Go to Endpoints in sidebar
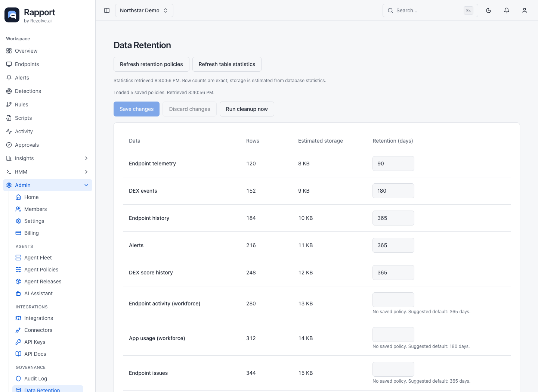This screenshot has width=538, height=392. [x=47, y=64]
